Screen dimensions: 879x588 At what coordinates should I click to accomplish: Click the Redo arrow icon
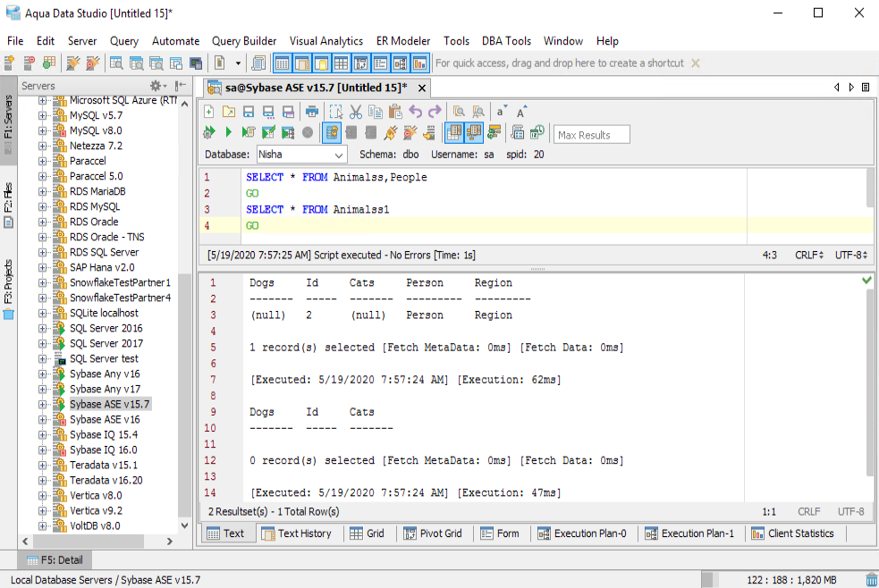[x=435, y=112]
